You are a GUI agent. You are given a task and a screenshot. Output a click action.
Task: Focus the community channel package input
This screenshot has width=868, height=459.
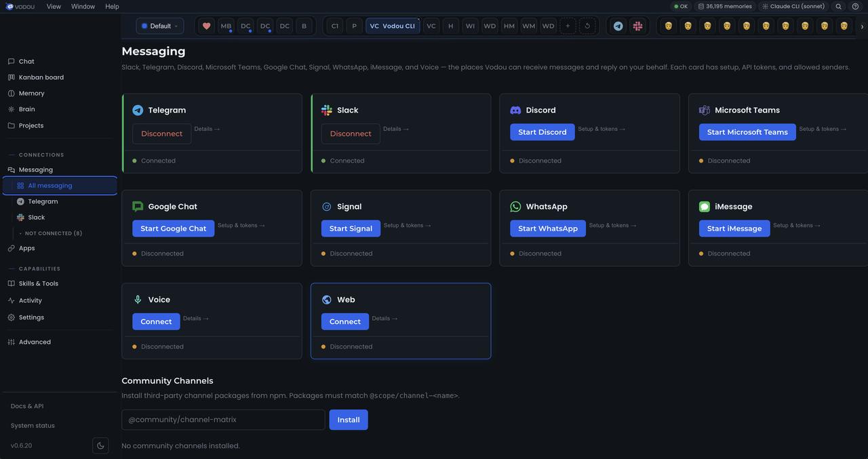click(223, 420)
